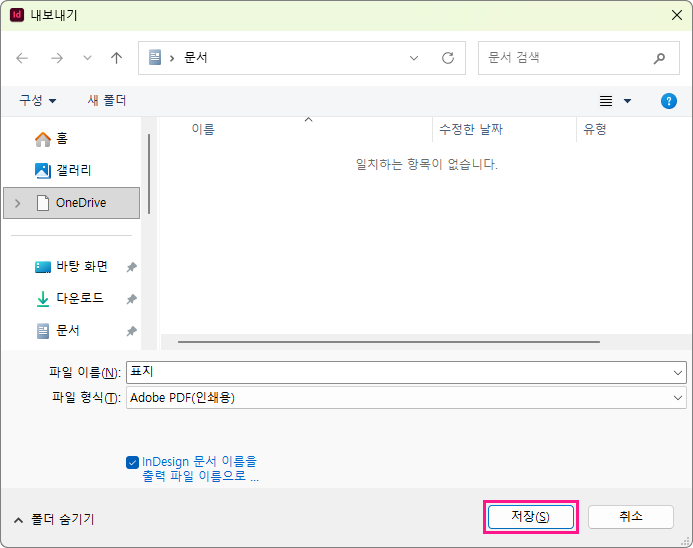693x548 pixels.
Task: Uncheck use InDesign document name checkbox
Action: coord(133,462)
